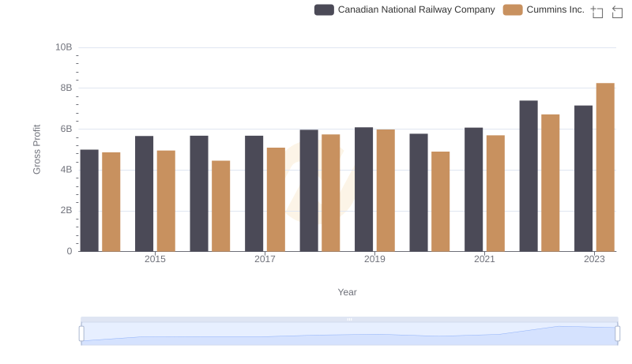632x364 pixels.
Task: Click the Cummins Inc. bar for 2018
Action: pyautogui.click(x=331, y=193)
